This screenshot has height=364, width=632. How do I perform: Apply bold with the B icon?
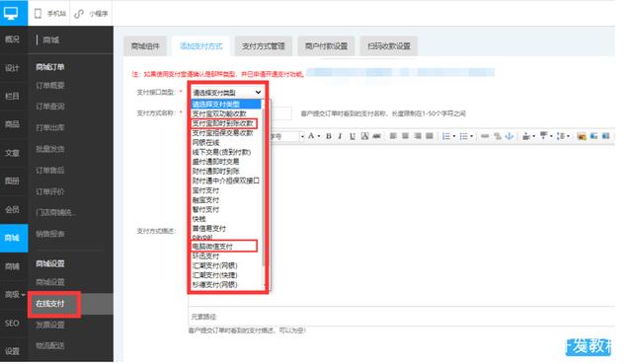click(329, 136)
